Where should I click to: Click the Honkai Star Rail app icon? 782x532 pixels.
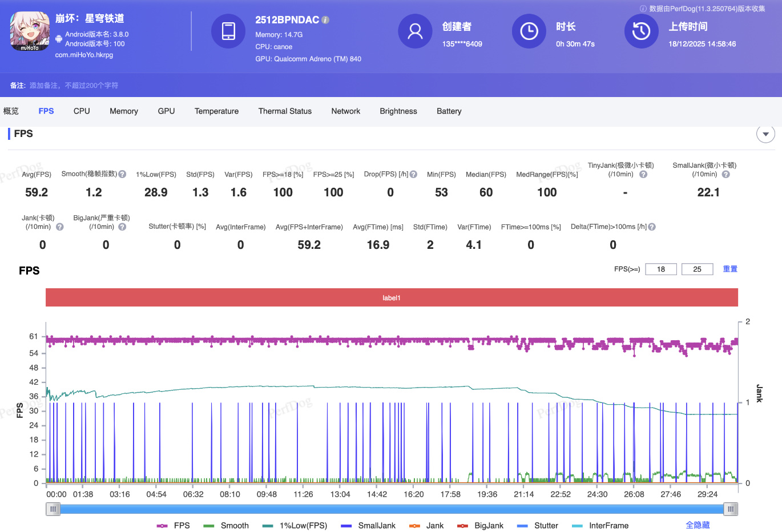30,31
